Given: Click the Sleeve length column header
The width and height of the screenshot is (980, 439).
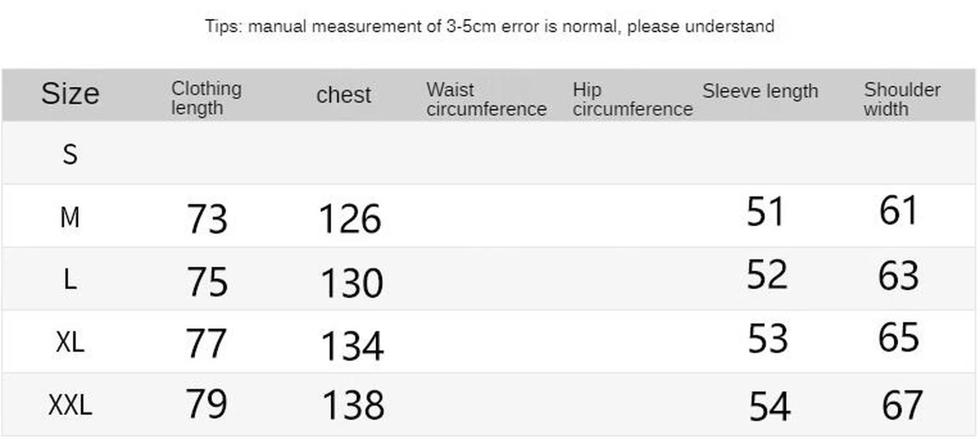Looking at the screenshot, I should (x=760, y=91).
